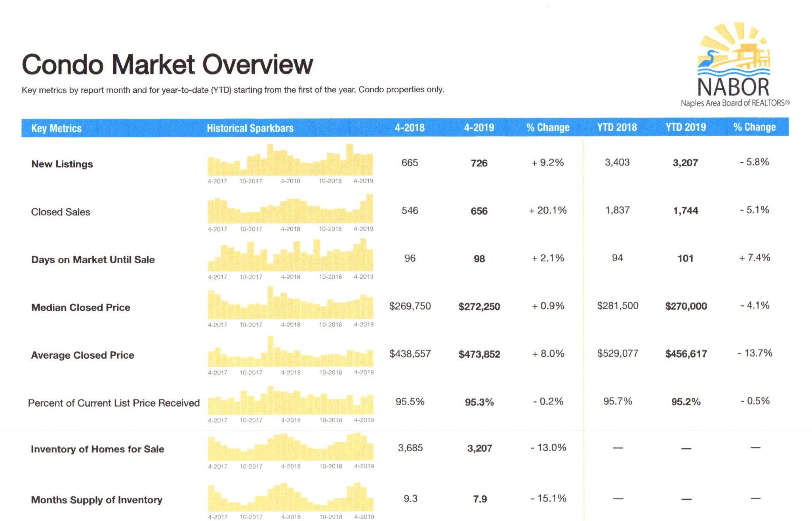Viewport: 812px width, 521px height.
Task: Select the Closed Sales row label
Action: coord(61,212)
